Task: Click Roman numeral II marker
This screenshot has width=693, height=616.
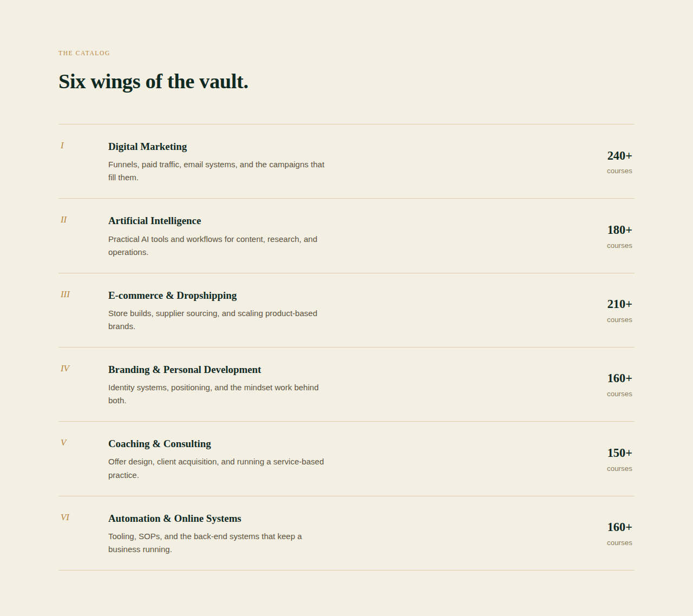Action: click(63, 220)
